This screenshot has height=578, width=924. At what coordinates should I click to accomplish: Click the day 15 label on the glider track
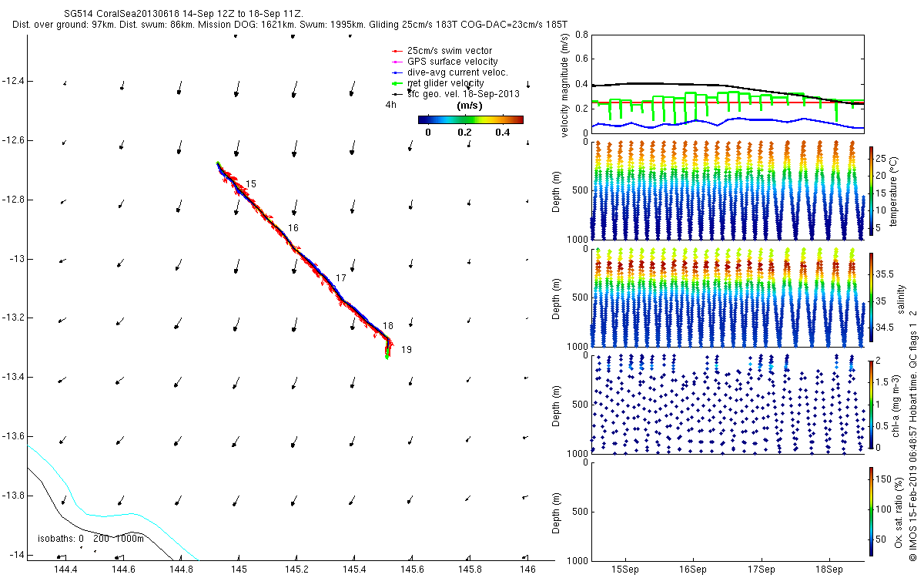(251, 184)
